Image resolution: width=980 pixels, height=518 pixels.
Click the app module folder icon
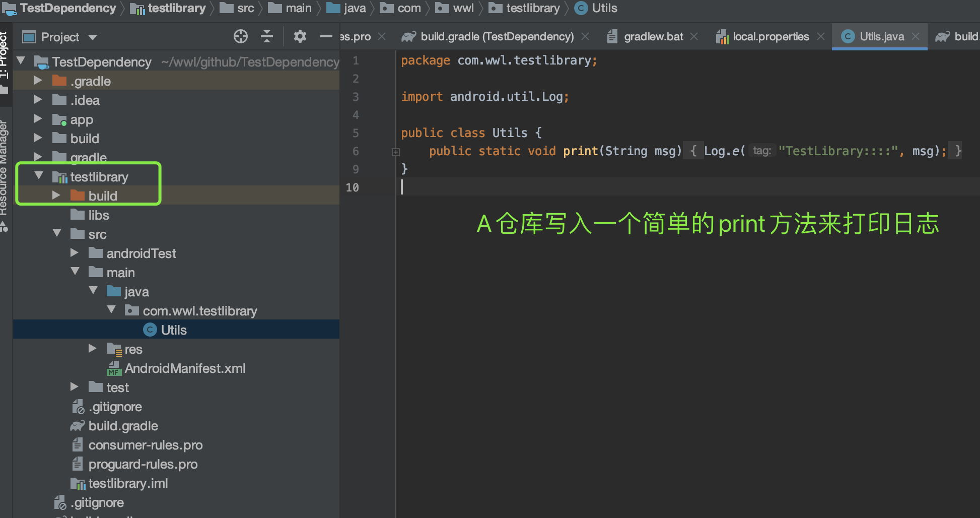pyautogui.click(x=59, y=119)
